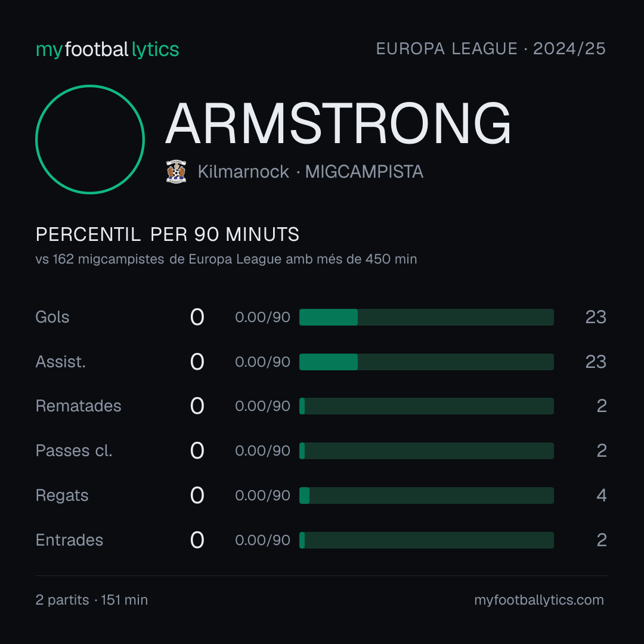Click the Gols percentile bar
The image size is (644, 644).
pyautogui.click(x=426, y=317)
